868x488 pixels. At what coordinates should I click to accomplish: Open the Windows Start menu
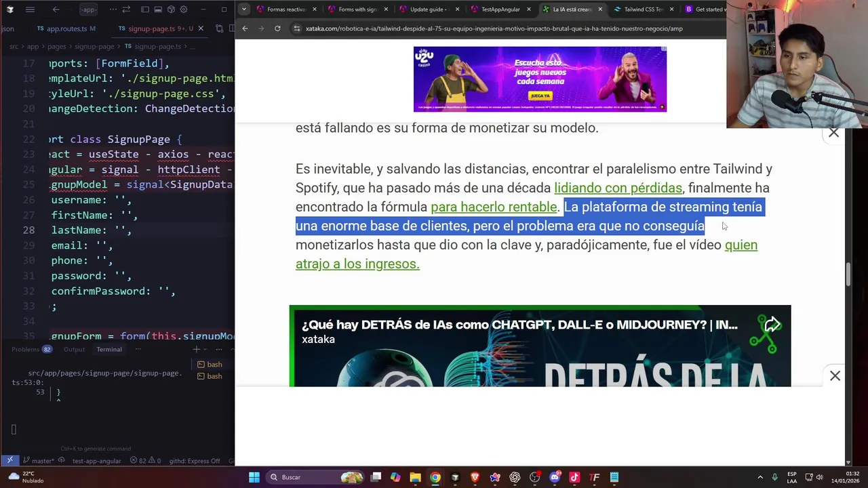pos(254,477)
